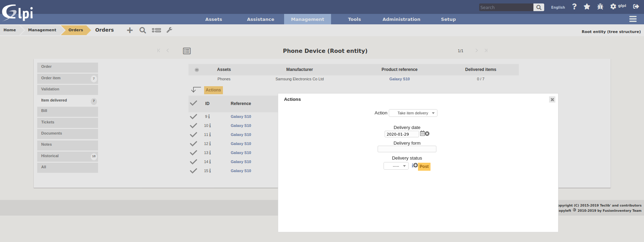Open the calendar picker for delivery date
The image size is (644, 242).
tap(422, 134)
